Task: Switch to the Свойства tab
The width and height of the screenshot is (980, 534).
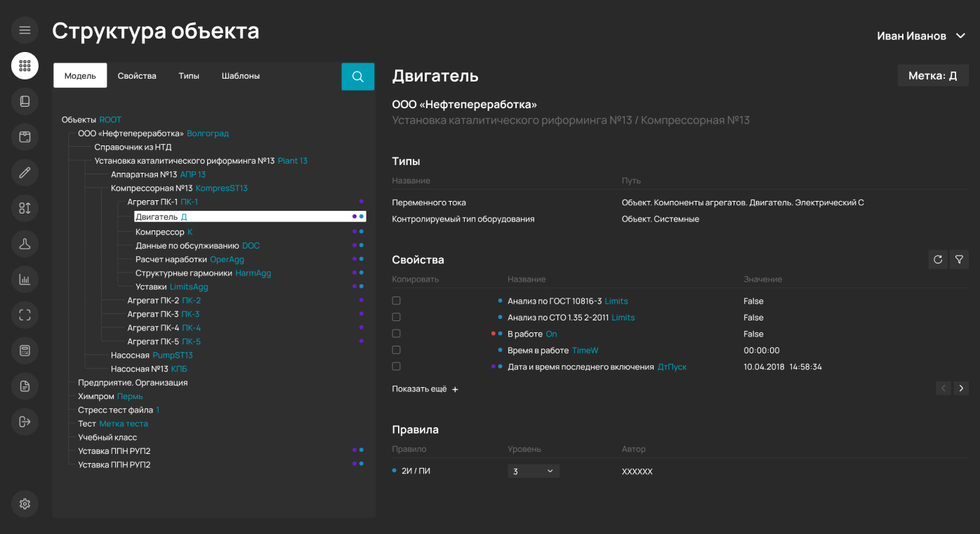Action: click(x=137, y=76)
